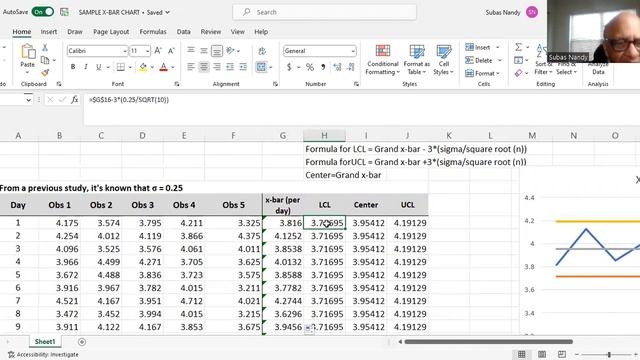Image resolution: width=640 pixels, height=360 pixels.
Task: Align text right
Action: point(217,67)
